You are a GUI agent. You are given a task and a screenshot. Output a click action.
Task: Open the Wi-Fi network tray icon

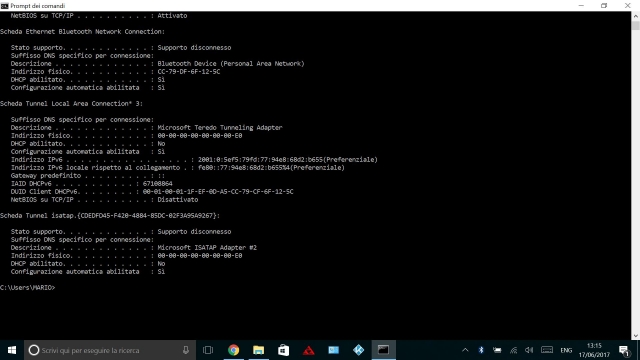(x=513, y=350)
